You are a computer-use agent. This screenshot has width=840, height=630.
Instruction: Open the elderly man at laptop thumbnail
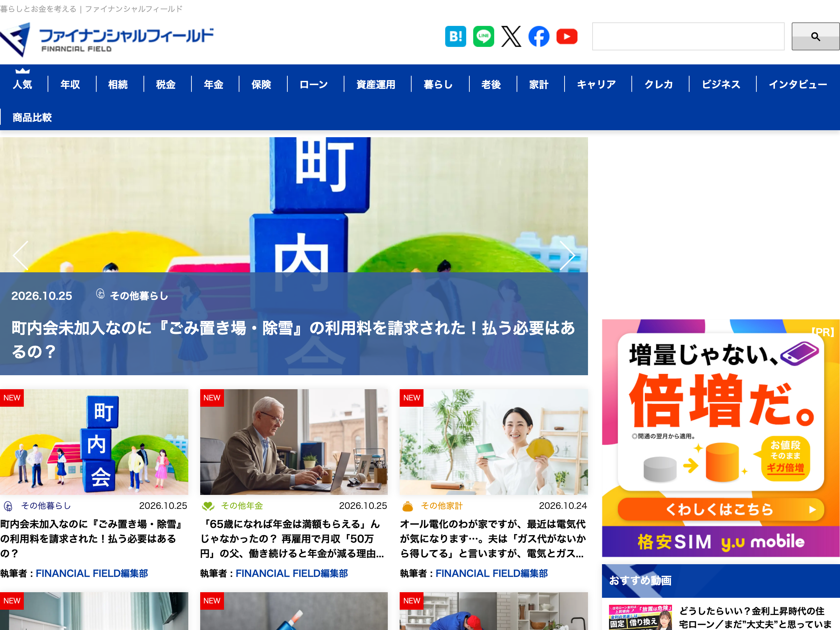(294, 442)
